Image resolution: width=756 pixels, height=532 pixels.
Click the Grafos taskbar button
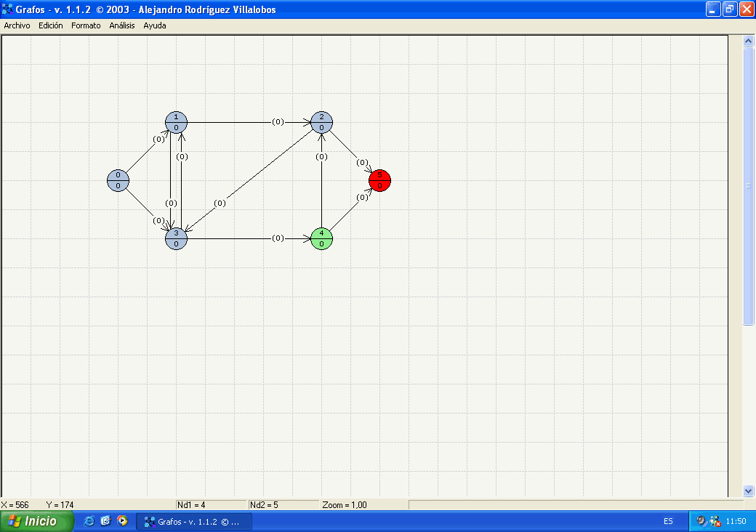(x=195, y=521)
